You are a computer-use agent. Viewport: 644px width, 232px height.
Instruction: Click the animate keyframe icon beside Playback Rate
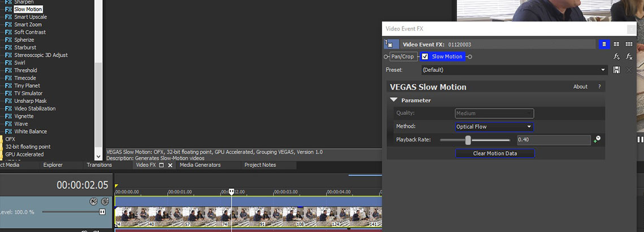pos(597,140)
